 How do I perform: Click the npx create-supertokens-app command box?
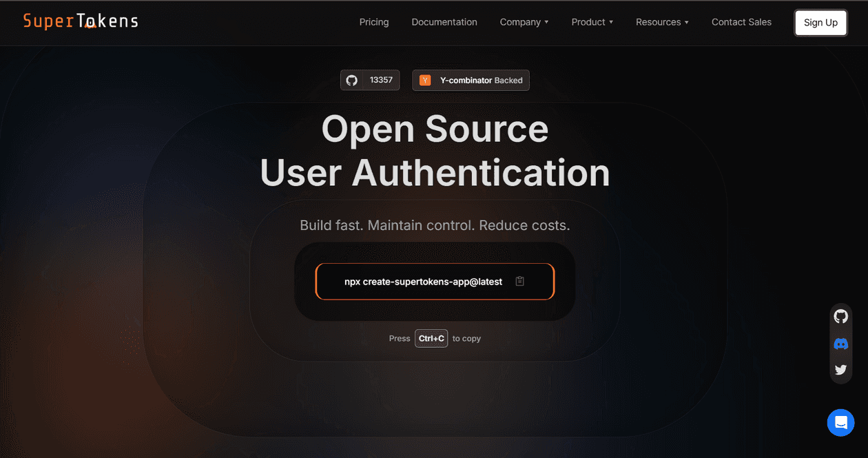427,280
